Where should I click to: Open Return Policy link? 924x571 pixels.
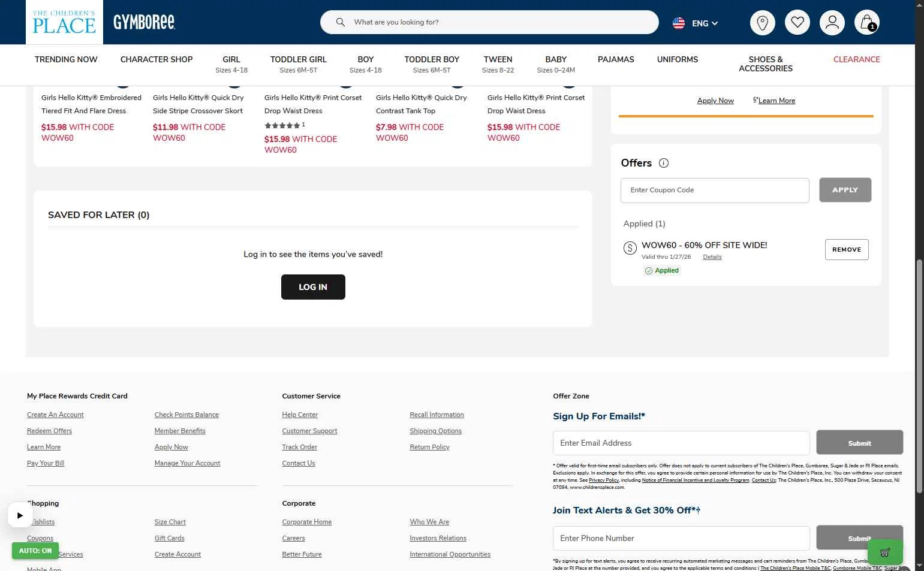(x=429, y=447)
